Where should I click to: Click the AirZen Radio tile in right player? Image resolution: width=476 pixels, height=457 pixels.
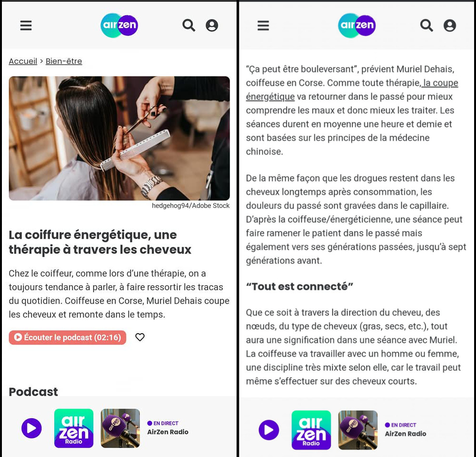(311, 430)
